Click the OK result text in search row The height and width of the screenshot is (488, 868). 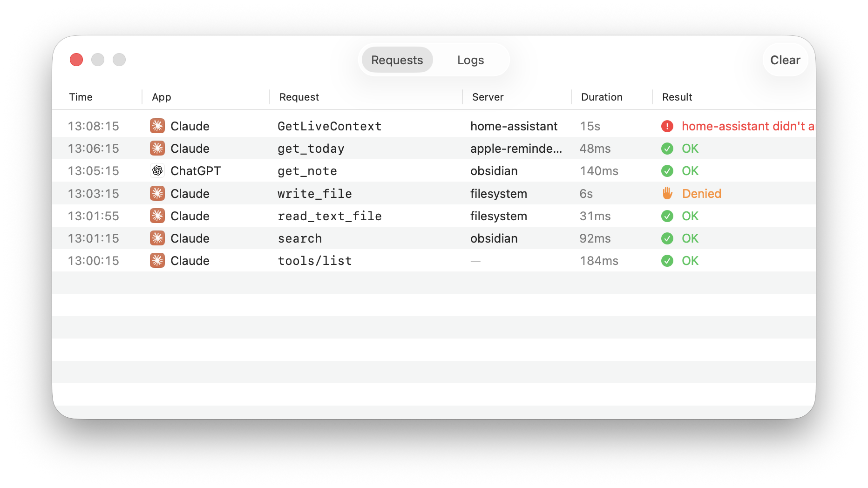click(690, 238)
